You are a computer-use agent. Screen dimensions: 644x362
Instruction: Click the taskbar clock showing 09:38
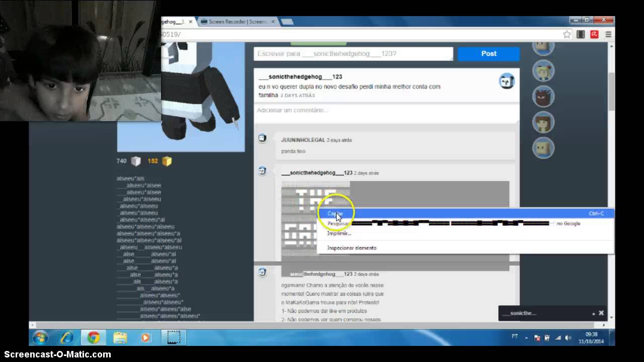[591, 337]
